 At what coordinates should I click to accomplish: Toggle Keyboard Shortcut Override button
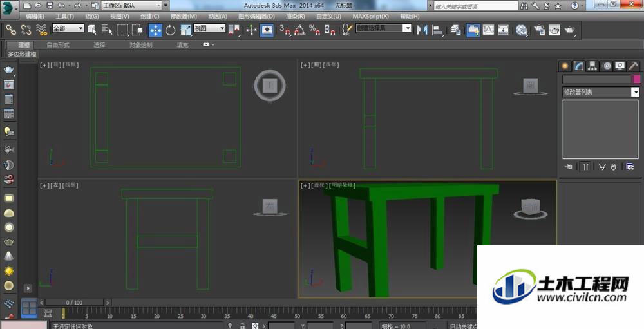pyautogui.click(x=267, y=30)
